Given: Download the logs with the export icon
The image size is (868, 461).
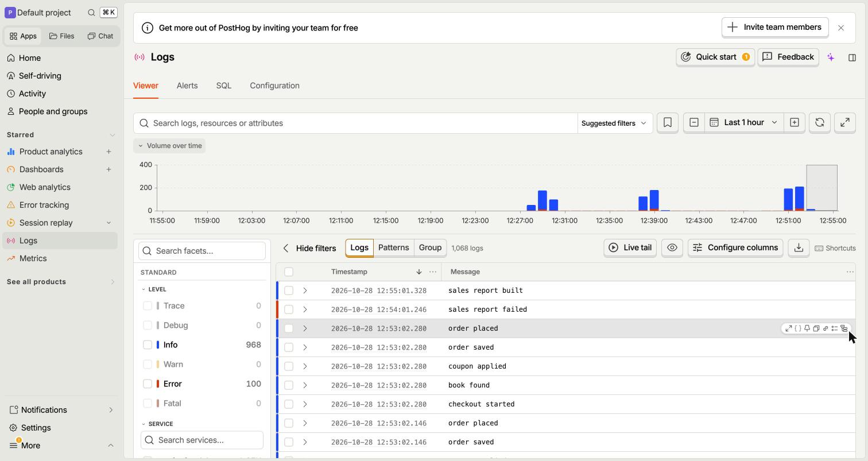Looking at the screenshot, I should (799, 247).
